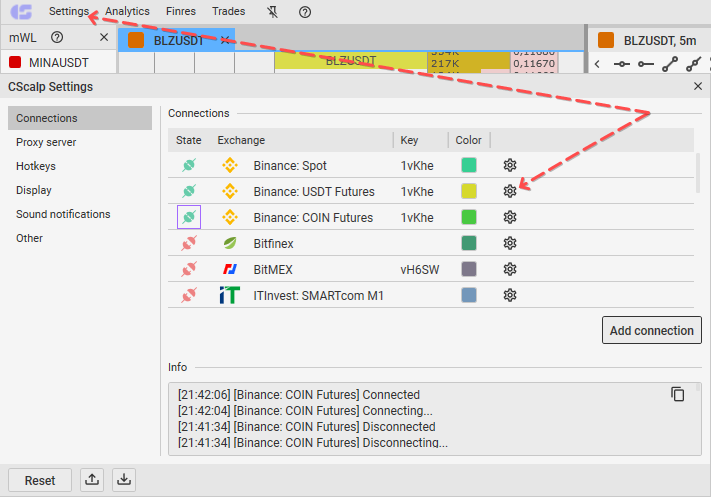Change the Binance: USDT Futures yellow swatch
The height and width of the screenshot is (497, 711).
pyautogui.click(x=469, y=191)
